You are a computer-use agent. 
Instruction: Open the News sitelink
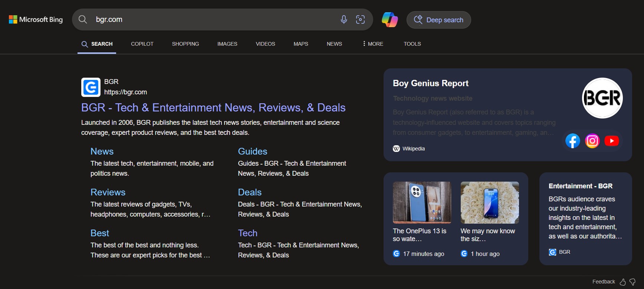pyautogui.click(x=102, y=151)
